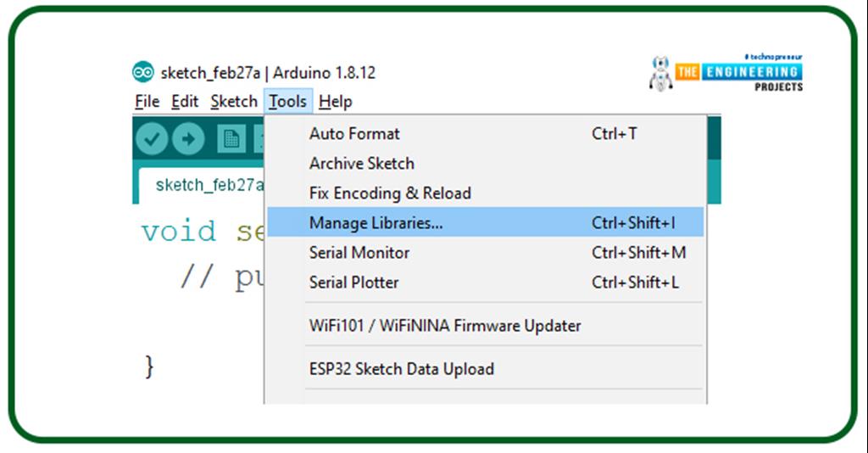868x453 pixels.
Task: Open the Help menu
Action: pos(336,101)
